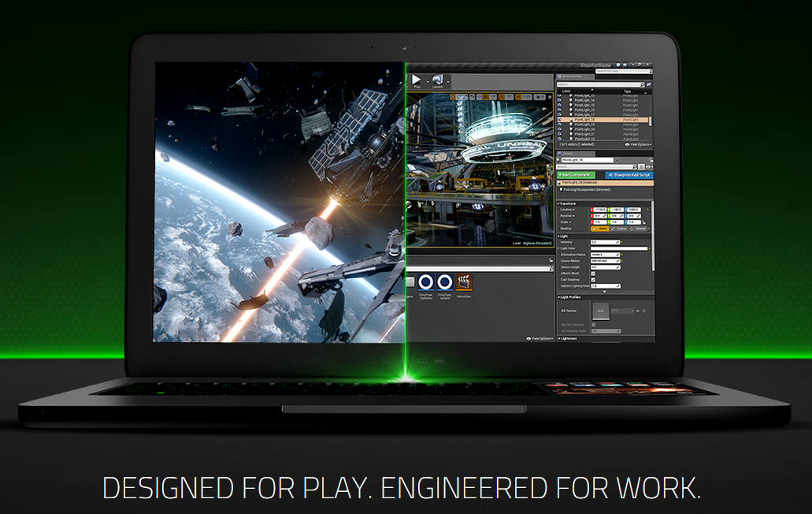Sort outliner by Label column

tap(566, 91)
